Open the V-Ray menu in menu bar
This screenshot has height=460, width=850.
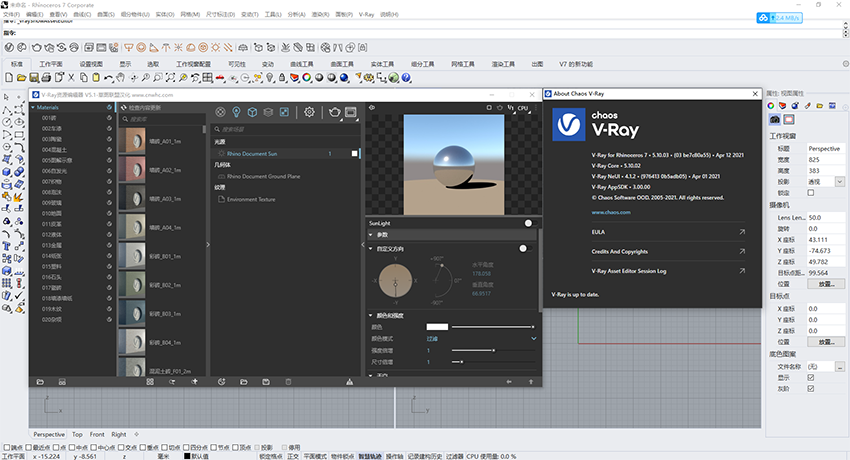pos(366,15)
